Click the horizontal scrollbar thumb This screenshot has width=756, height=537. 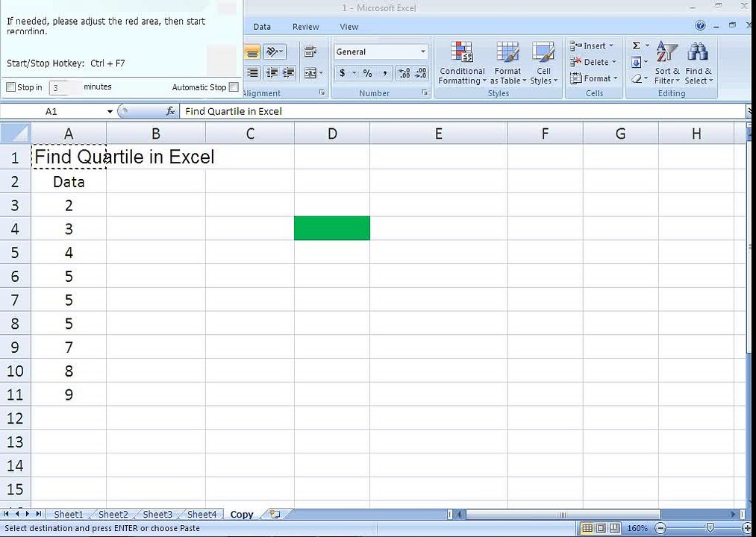pos(563,515)
